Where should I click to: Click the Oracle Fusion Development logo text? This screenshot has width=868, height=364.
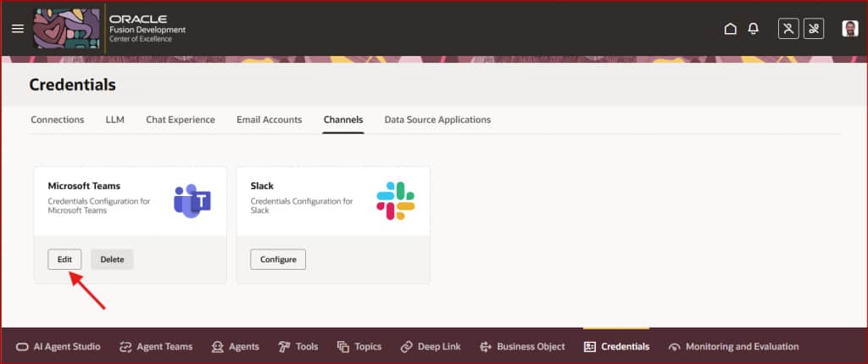tap(147, 29)
